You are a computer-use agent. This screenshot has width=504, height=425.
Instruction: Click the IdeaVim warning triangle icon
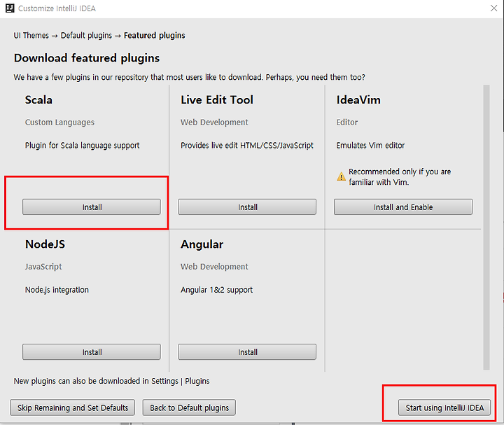click(x=341, y=176)
